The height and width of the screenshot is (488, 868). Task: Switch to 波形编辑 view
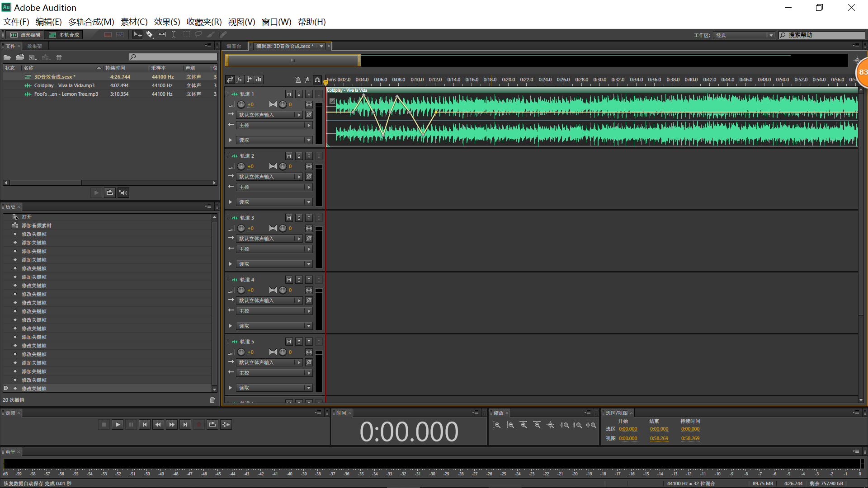click(x=26, y=35)
